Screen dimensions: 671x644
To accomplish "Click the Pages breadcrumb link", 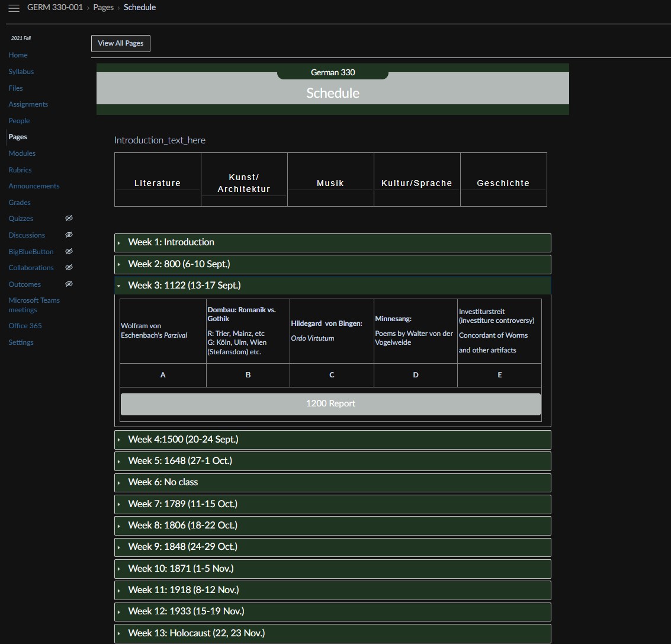I will pos(103,8).
